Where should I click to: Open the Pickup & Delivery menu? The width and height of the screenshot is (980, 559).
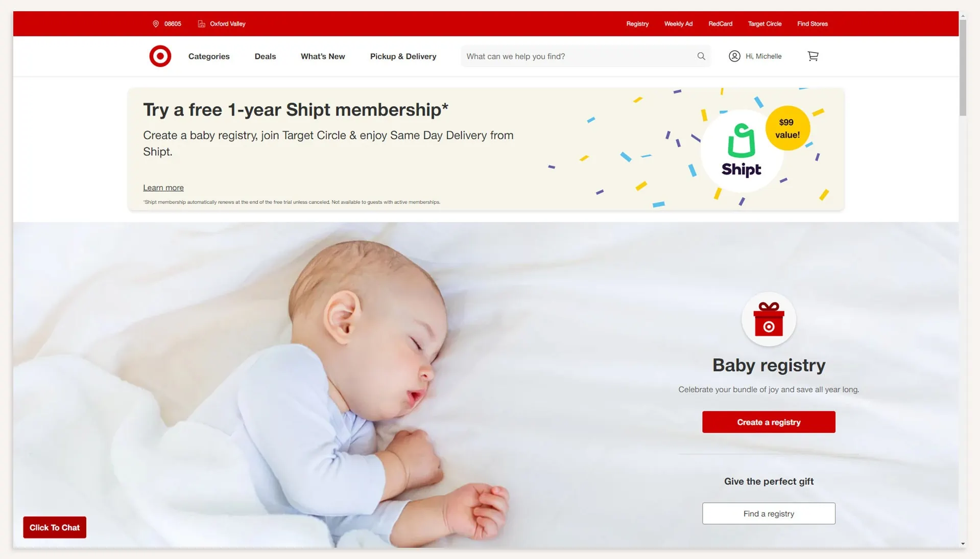[403, 56]
